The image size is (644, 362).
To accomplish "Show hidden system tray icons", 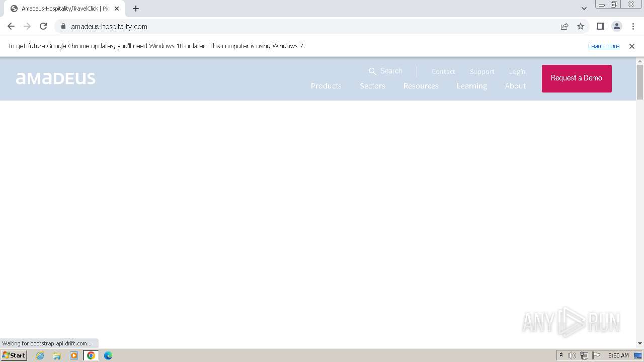I will 561,355.
